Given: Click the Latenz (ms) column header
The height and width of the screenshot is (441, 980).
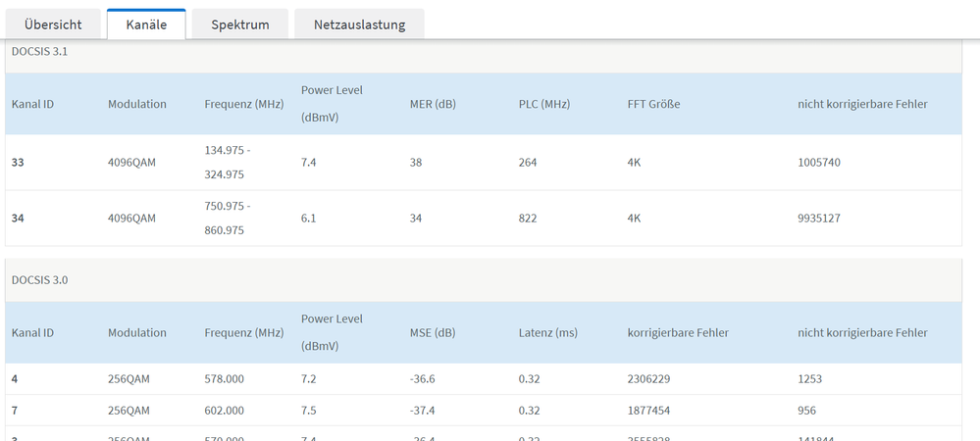Looking at the screenshot, I should pyautogui.click(x=547, y=333).
